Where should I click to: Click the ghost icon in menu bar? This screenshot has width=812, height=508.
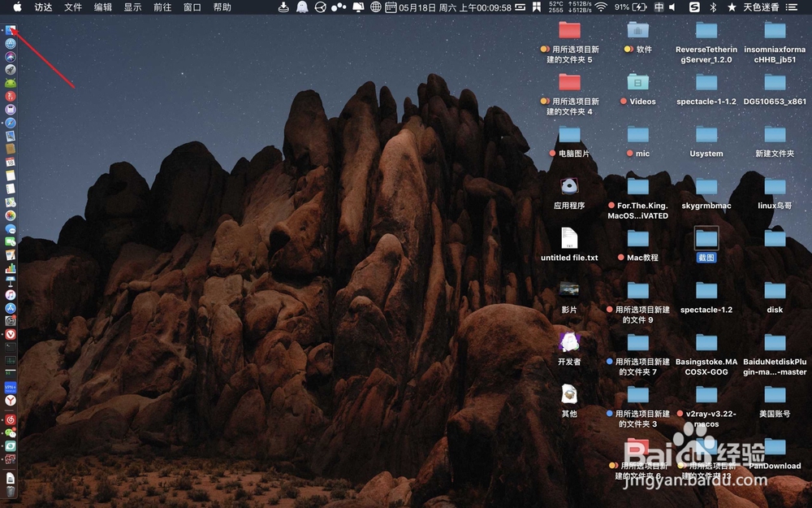tap(302, 7)
